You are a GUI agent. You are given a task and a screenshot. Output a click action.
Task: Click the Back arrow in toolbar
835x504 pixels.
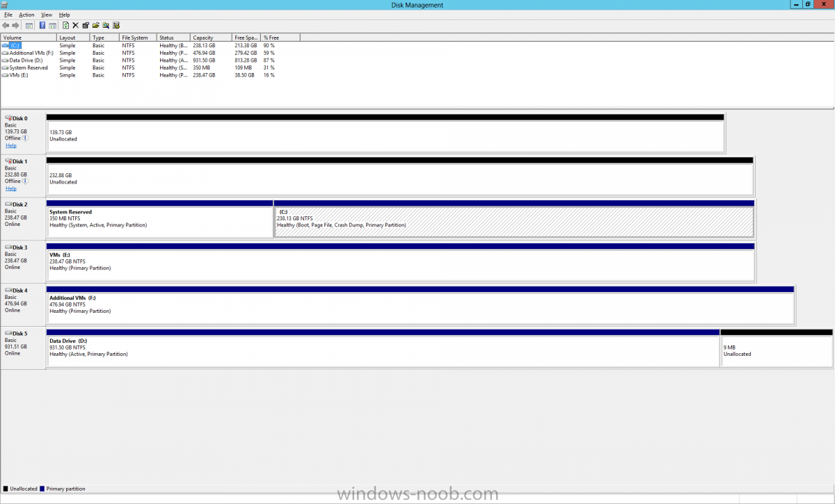[x=6, y=26]
